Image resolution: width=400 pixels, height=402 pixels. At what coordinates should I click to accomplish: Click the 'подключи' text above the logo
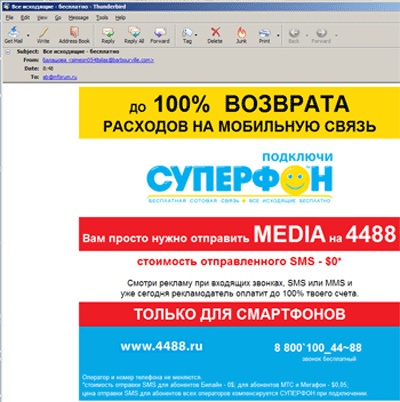(297, 157)
